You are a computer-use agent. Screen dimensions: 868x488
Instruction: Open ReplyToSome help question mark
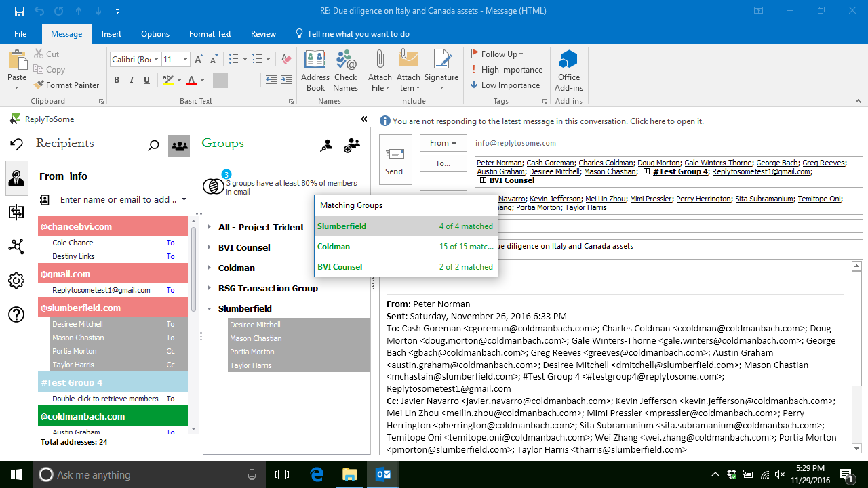coord(16,314)
